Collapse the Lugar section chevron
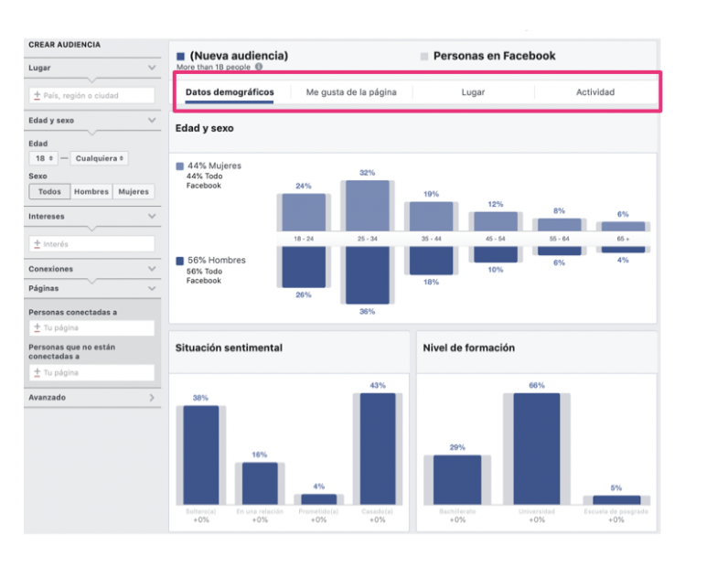Screen dimensions: 728x567 click(x=152, y=68)
